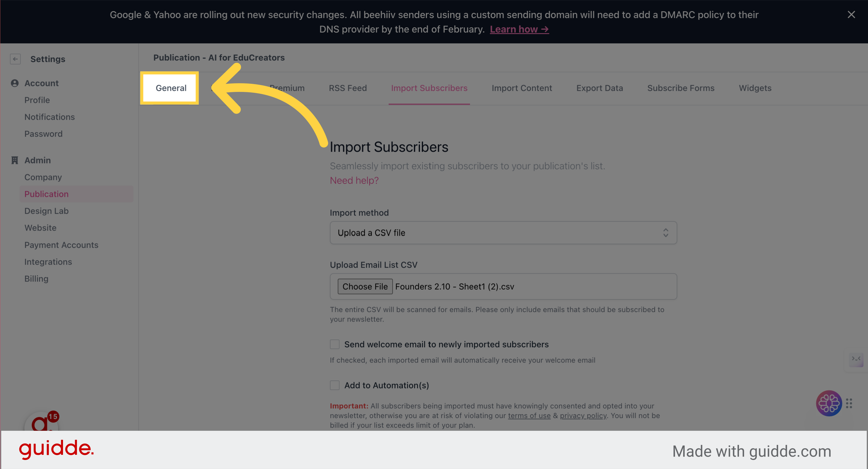Click the Admin building icon
Image resolution: width=868 pixels, height=469 pixels.
pos(14,160)
